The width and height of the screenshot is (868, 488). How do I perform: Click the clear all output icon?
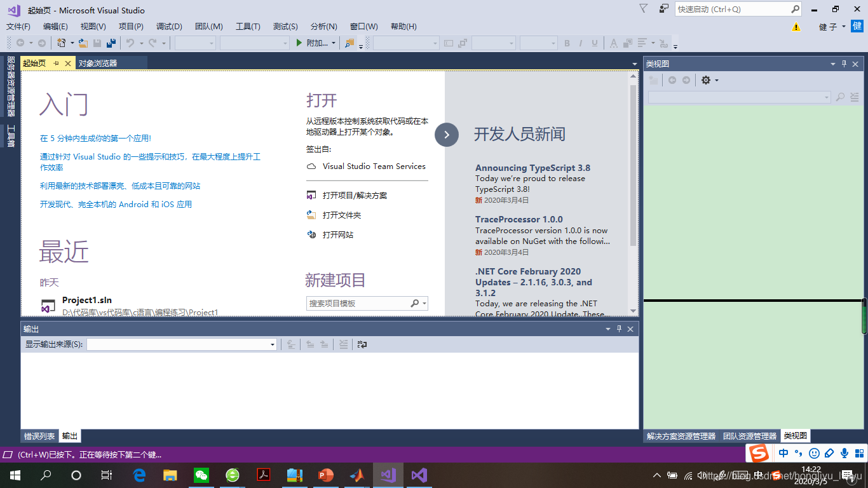[343, 344]
